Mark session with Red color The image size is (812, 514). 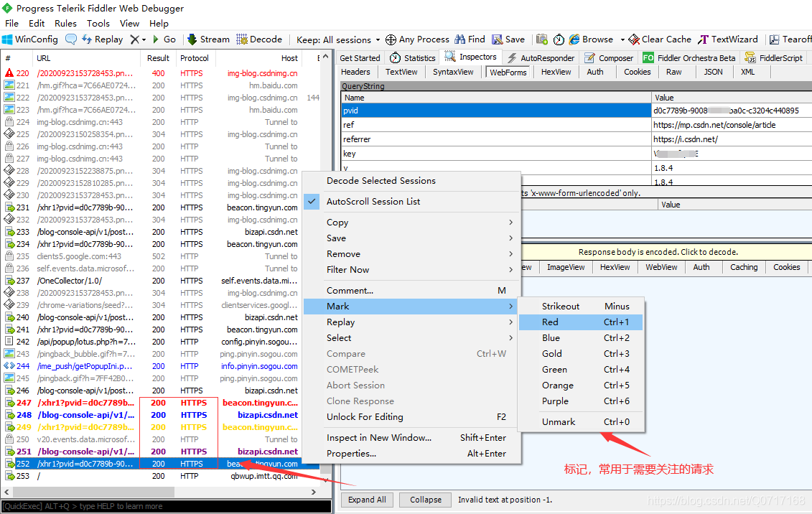click(x=581, y=322)
